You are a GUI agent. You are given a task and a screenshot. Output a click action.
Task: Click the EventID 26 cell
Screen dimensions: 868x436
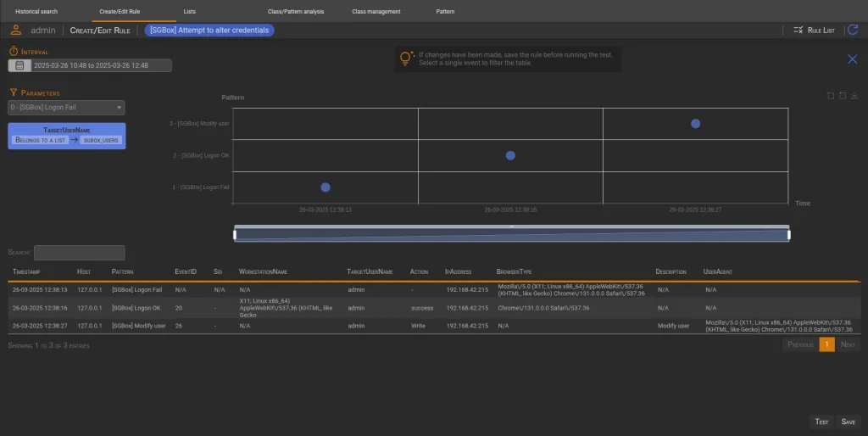(x=178, y=326)
